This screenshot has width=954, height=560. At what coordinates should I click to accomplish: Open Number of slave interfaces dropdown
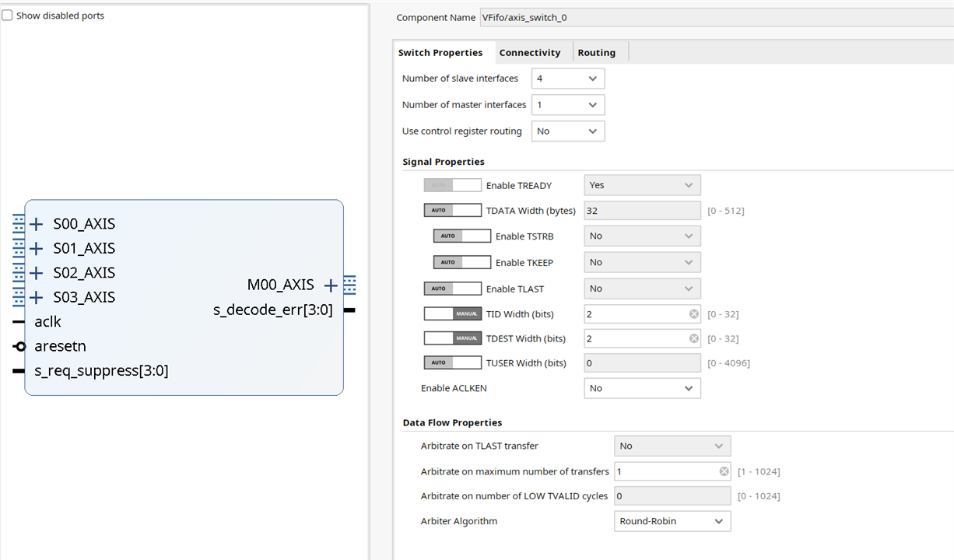(568, 79)
